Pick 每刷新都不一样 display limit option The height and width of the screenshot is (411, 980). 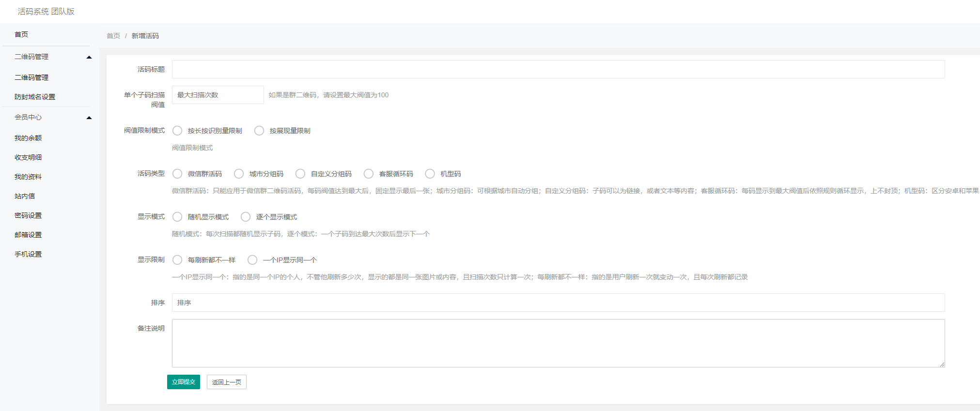pos(178,260)
